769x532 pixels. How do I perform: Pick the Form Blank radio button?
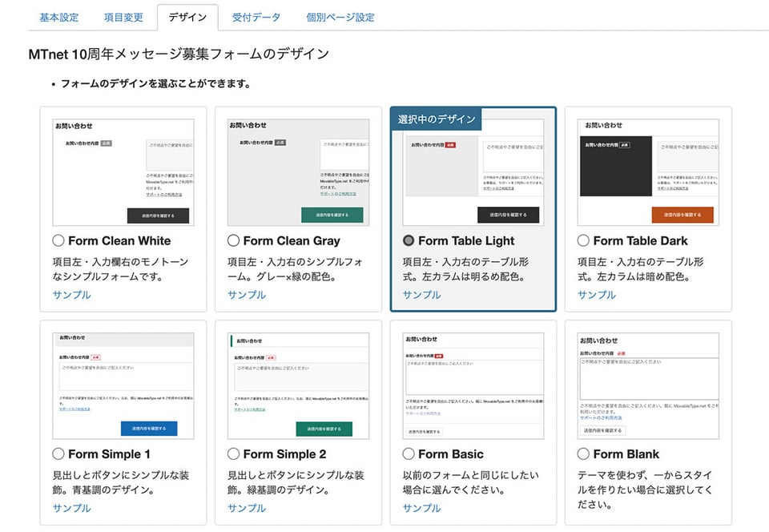pyautogui.click(x=583, y=453)
